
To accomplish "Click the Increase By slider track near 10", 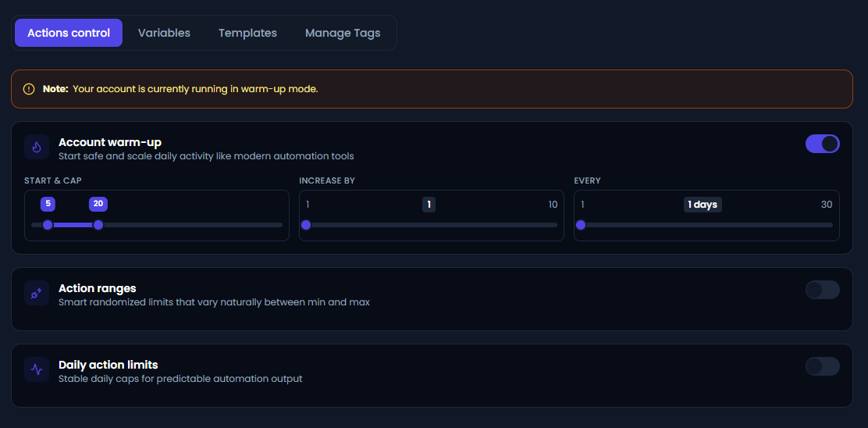I will [x=551, y=225].
